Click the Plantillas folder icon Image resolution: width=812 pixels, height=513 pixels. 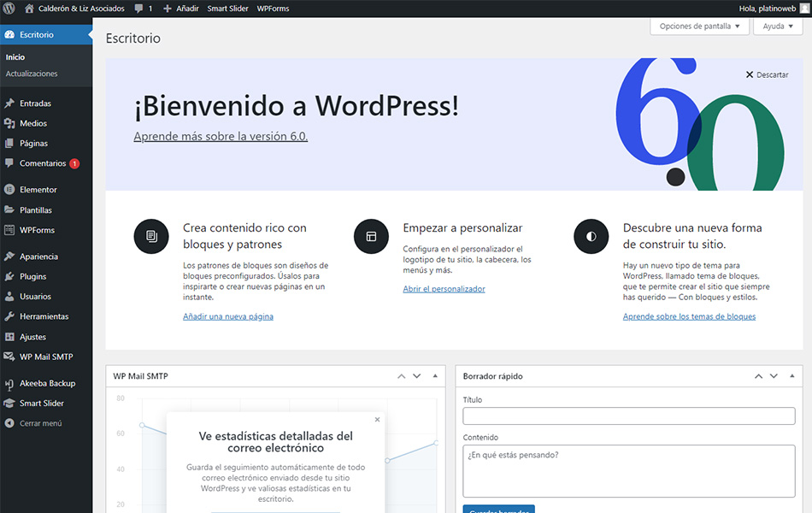(x=9, y=209)
